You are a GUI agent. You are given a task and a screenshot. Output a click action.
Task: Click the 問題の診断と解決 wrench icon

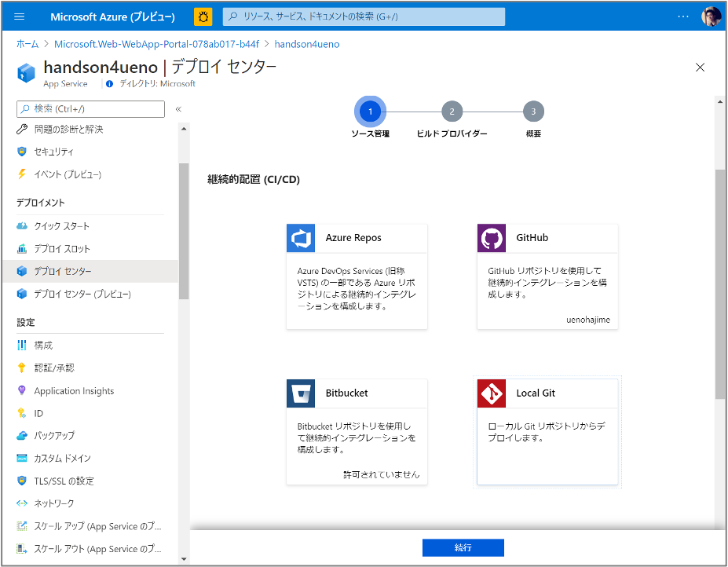tap(22, 129)
